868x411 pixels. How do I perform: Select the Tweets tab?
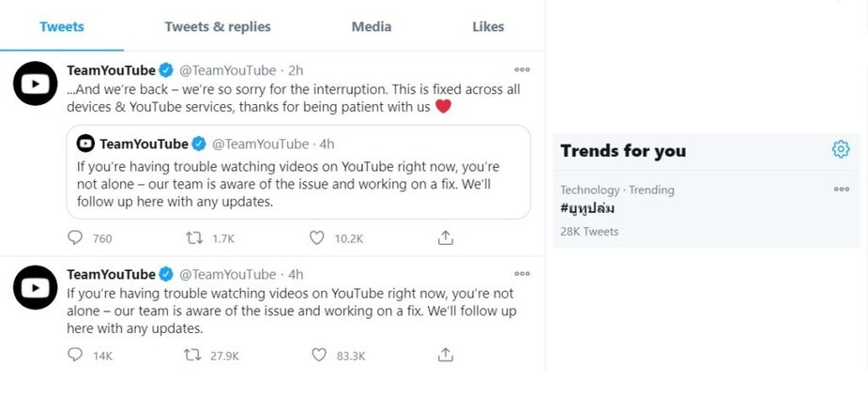tap(62, 26)
